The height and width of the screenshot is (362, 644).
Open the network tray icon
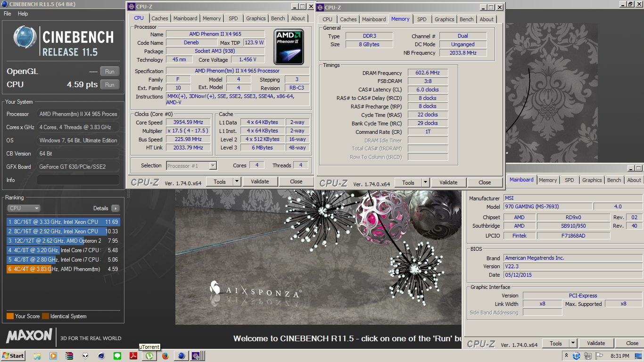coord(588,356)
